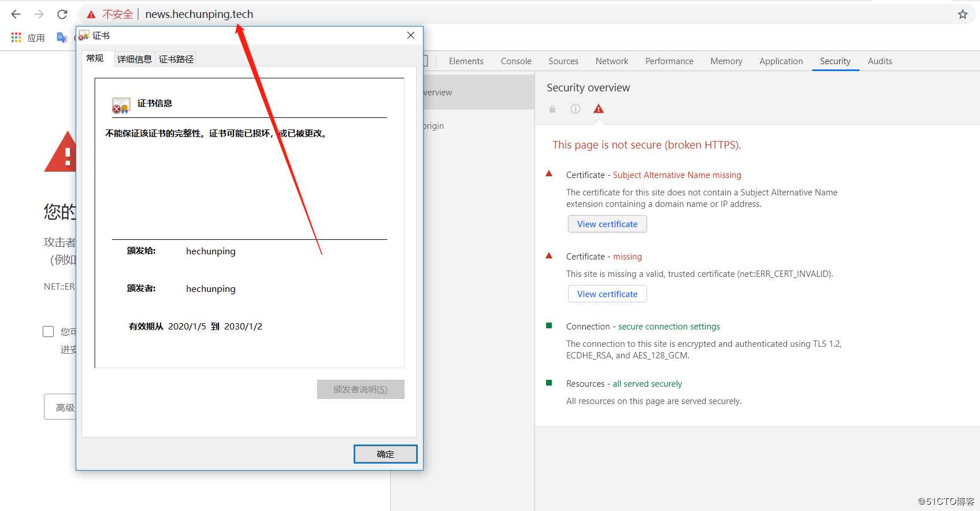Screen dimensions: 980x511
Task: Select the origin item in the Security sidebar
Action: click(433, 126)
